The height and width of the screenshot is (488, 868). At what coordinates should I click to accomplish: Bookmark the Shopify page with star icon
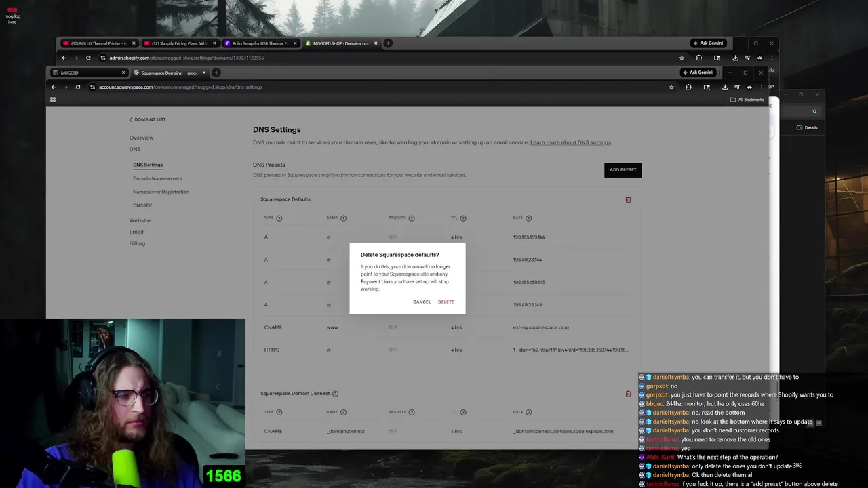[682, 58]
